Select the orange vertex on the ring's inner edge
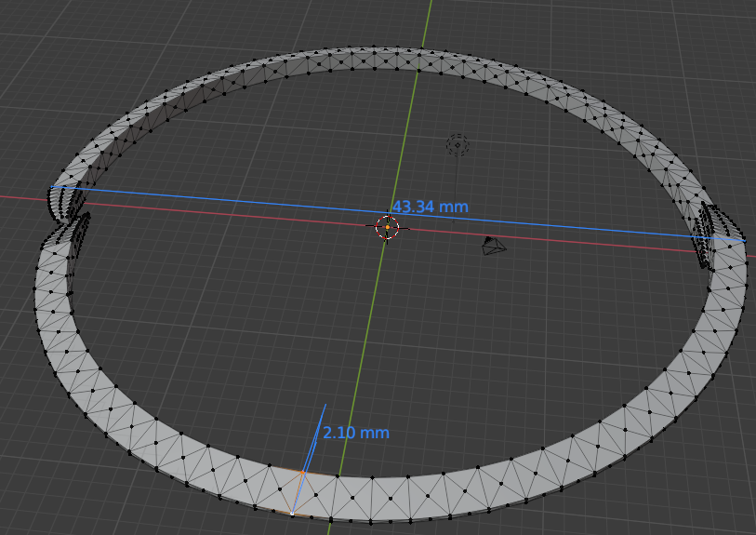756x535 pixels. [x=302, y=473]
